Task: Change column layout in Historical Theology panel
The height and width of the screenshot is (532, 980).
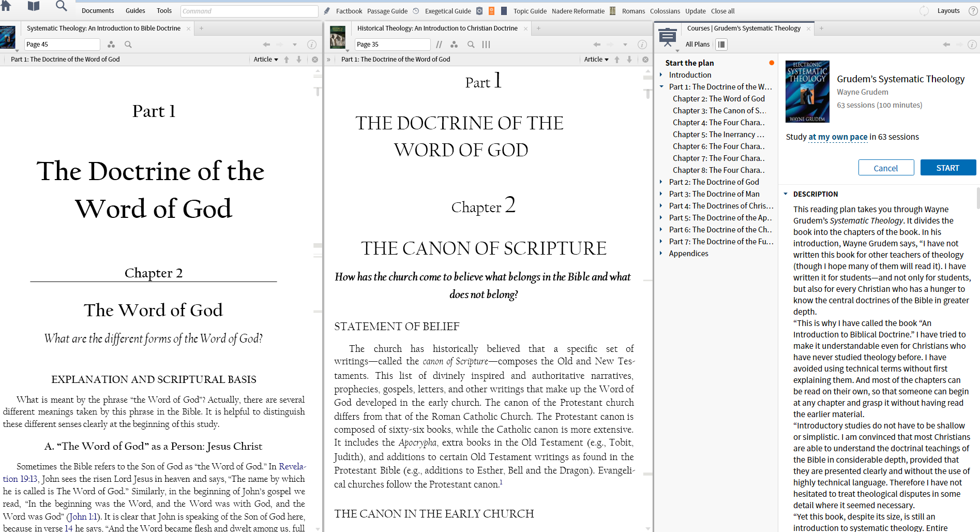Action: pos(486,45)
